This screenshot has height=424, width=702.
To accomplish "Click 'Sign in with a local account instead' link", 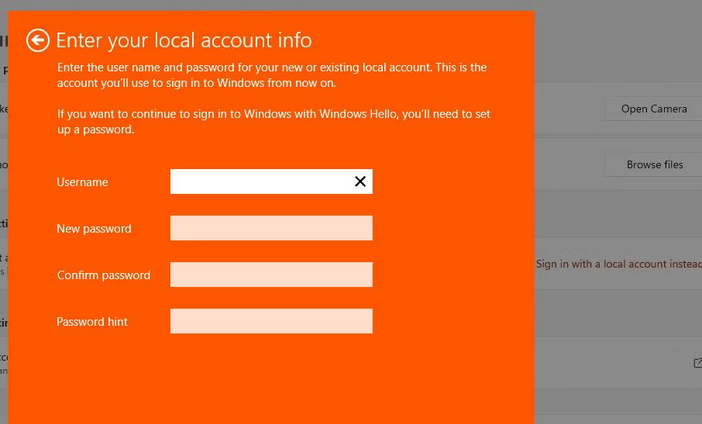I will 619,264.
